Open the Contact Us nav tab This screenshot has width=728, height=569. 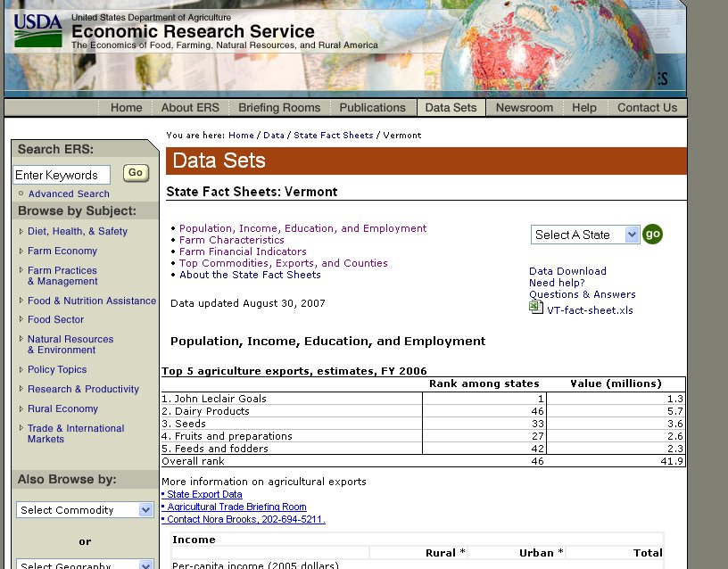point(647,108)
